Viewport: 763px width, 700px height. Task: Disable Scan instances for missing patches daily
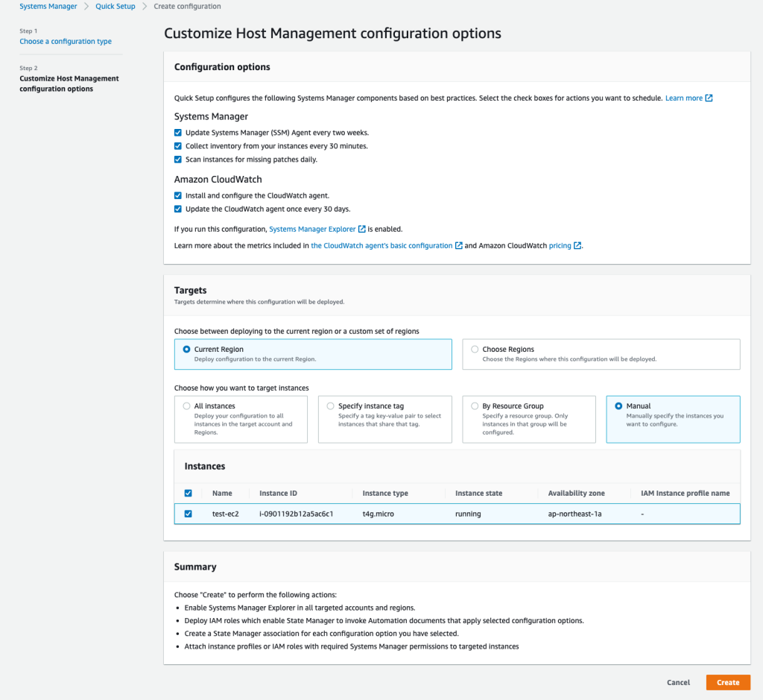(x=178, y=160)
